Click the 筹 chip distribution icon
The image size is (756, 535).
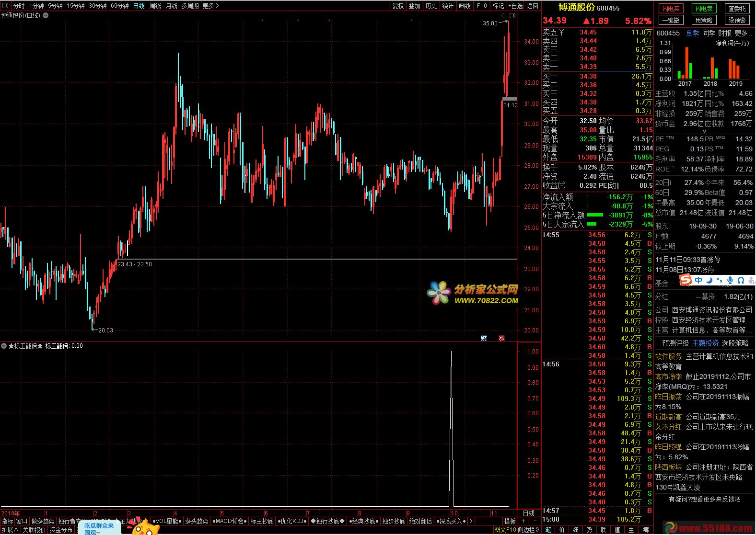(646, 530)
